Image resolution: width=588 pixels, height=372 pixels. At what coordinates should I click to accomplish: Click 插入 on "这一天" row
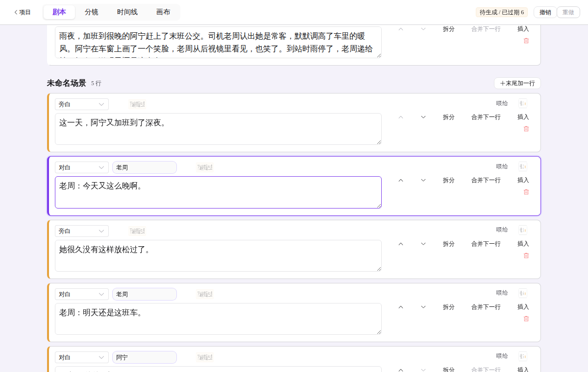tap(523, 117)
